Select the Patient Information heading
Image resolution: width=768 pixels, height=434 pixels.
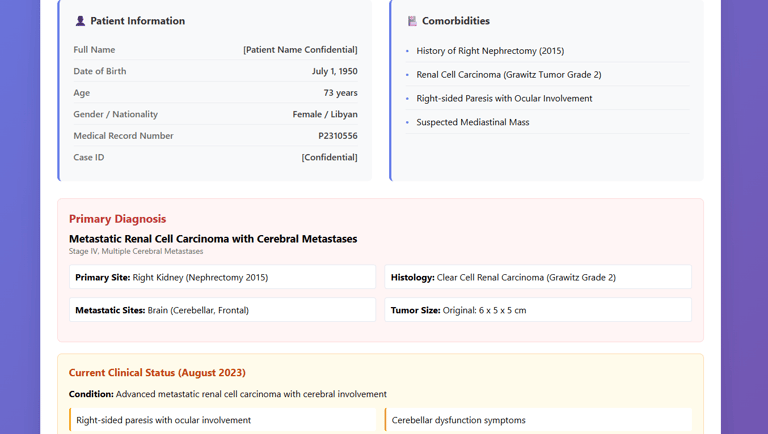click(137, 21)
